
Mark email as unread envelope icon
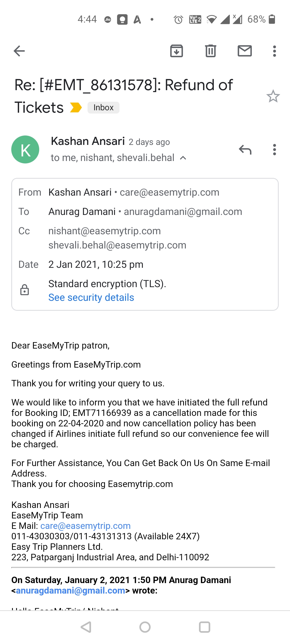coord(245,51)
